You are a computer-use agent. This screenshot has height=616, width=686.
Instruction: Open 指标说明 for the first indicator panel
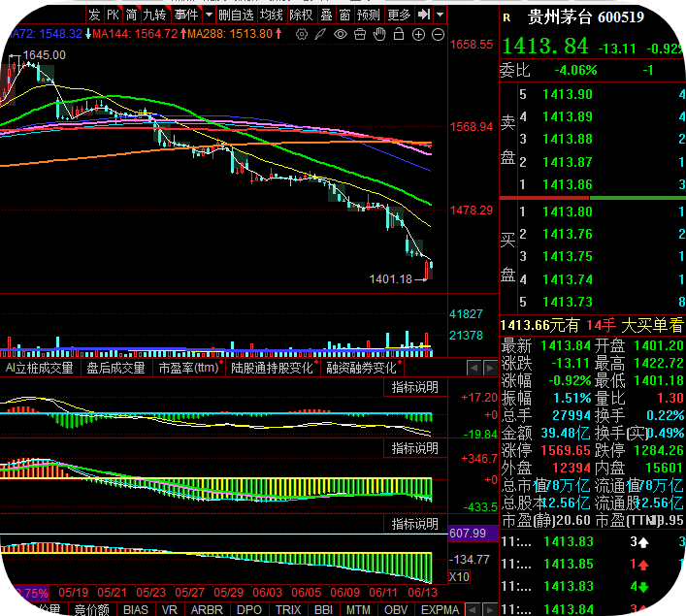pyautogui.click(x=414, y=387)
